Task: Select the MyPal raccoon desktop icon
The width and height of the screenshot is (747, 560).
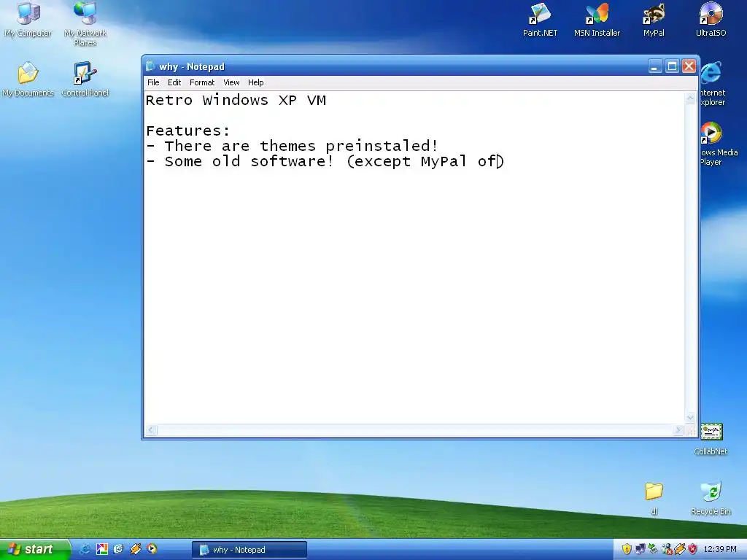Action: [x=654, y=20]
